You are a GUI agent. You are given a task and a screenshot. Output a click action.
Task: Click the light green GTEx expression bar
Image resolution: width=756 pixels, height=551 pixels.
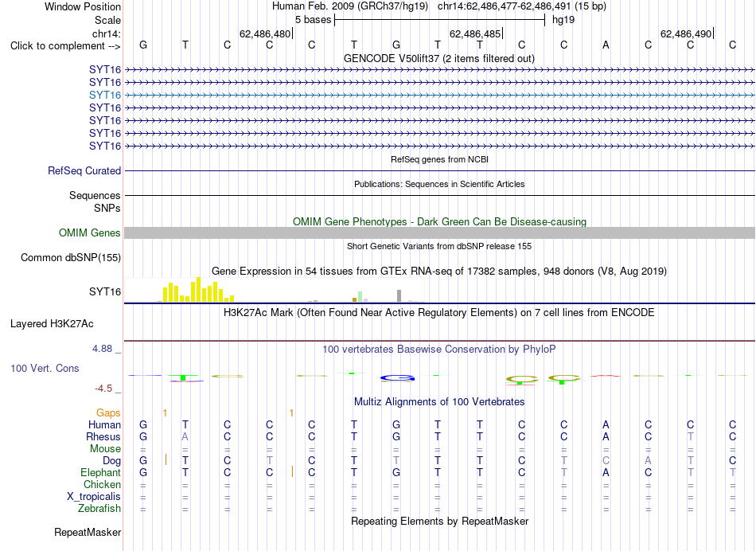[x=360, y=297]
